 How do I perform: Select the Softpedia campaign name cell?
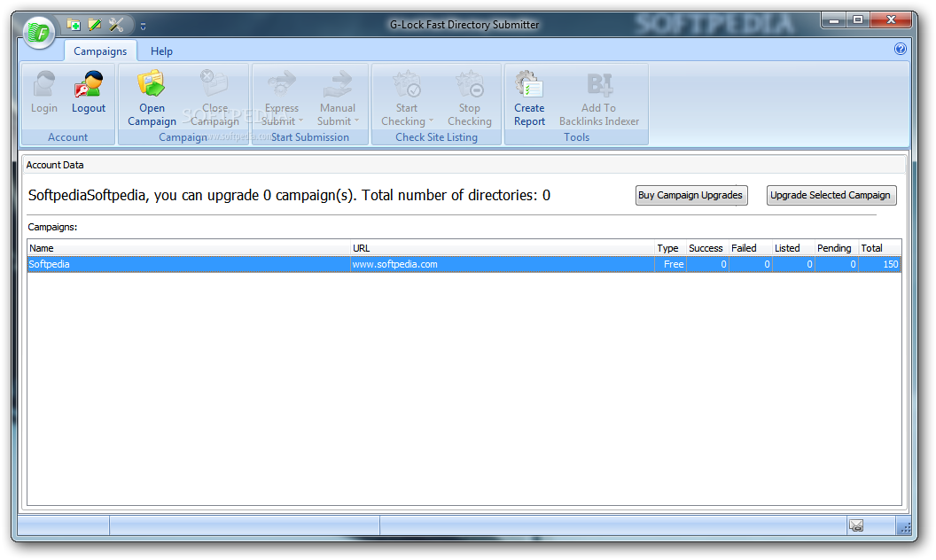(189, 264)
